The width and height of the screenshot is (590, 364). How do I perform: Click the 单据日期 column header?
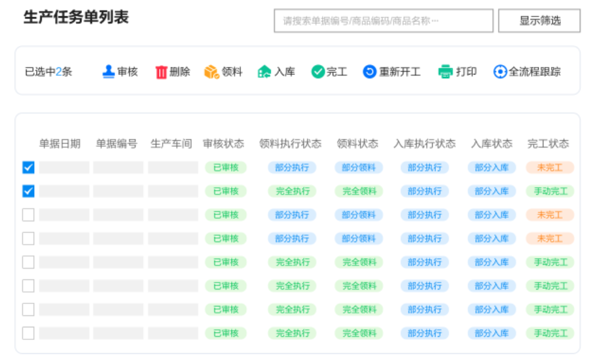(60, 144)
